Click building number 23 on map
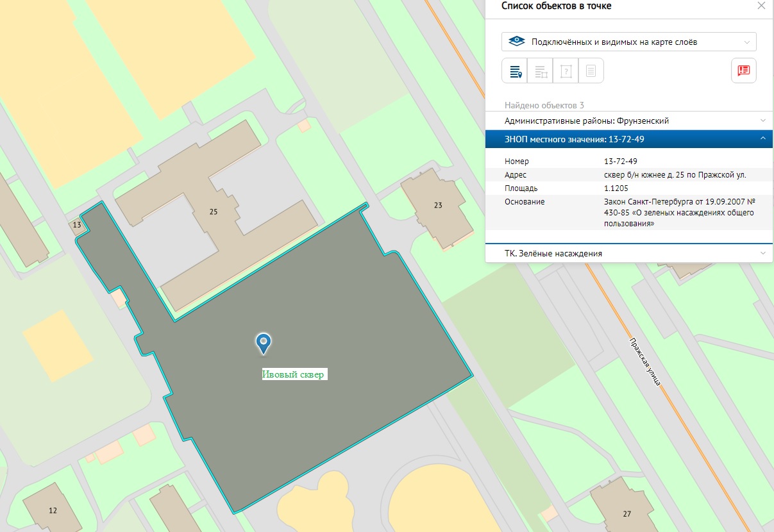 [x=438, y=205]
